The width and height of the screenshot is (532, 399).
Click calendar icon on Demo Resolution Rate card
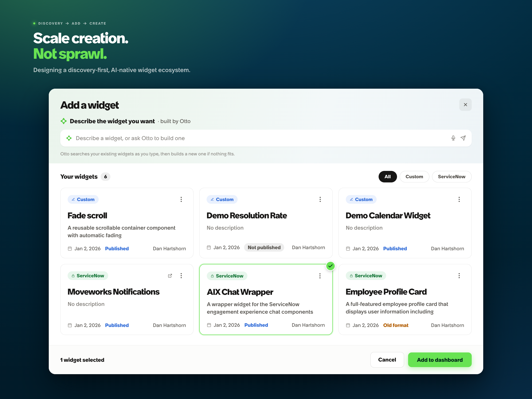tap(209, 247)
